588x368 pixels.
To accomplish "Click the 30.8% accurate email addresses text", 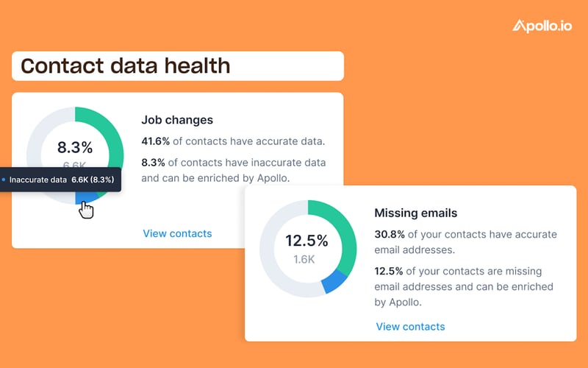I will 465,242.
